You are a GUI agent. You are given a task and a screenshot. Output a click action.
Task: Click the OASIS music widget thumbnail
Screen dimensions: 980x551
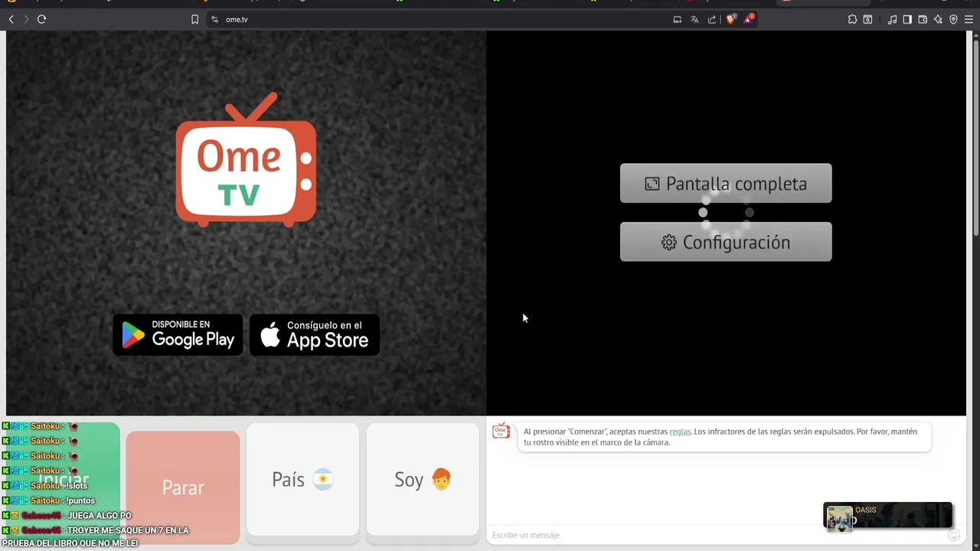tap(839, 519)
